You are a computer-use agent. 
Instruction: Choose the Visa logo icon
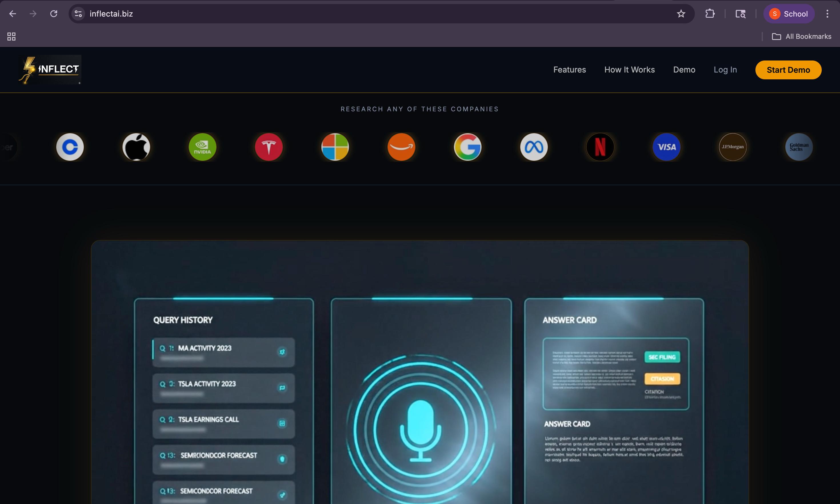coord(667,147)
